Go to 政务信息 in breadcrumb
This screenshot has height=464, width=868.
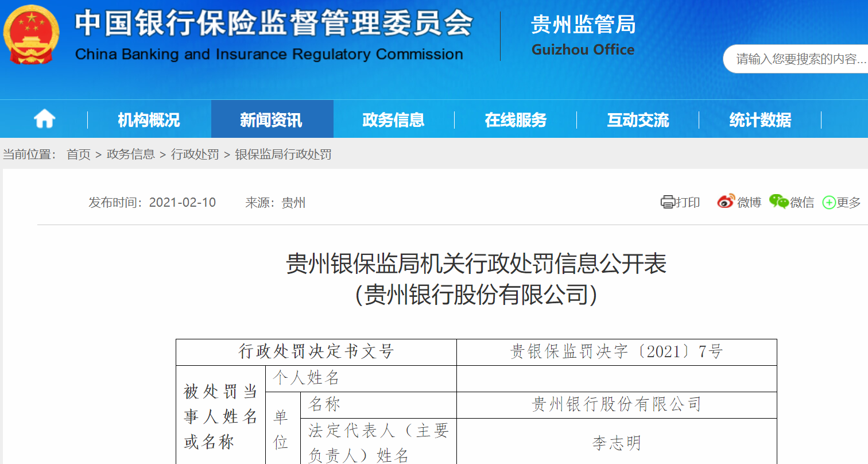tap(131, 154)
